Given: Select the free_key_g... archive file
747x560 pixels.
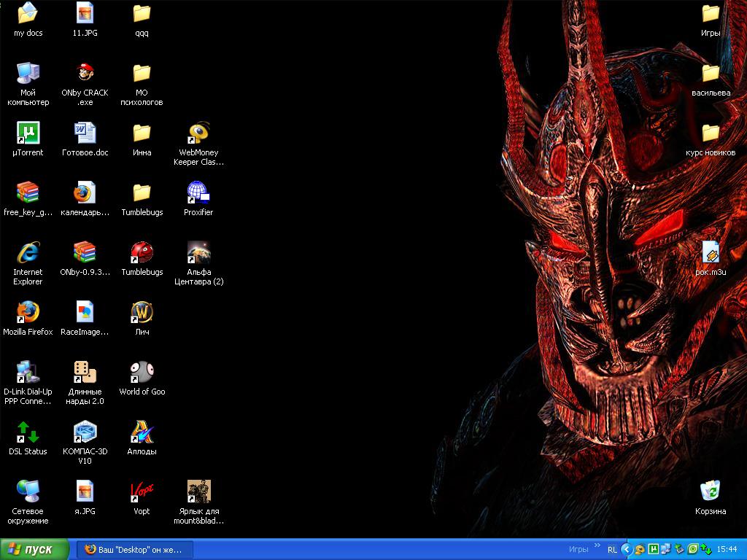Looking at the screenshot, I should [28, 192].
